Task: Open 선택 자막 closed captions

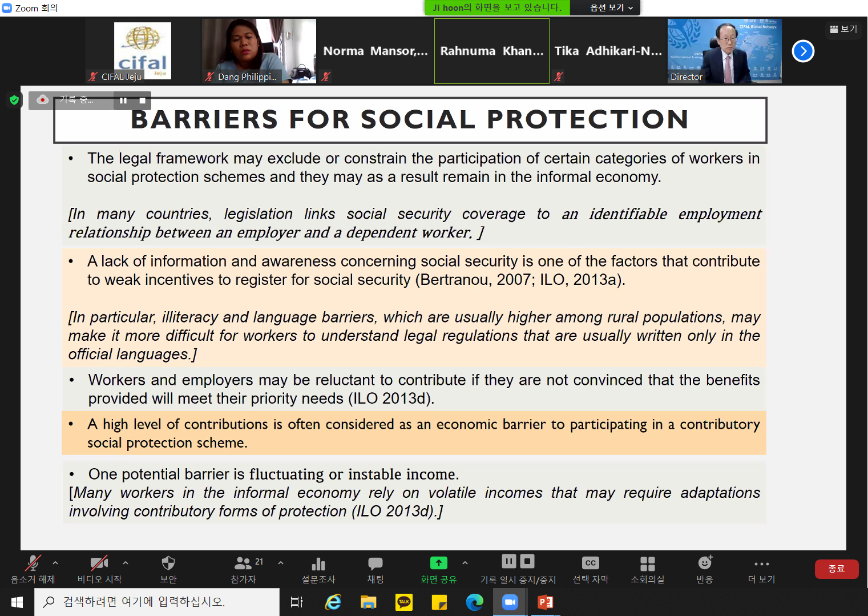Action: coord(591,569)
